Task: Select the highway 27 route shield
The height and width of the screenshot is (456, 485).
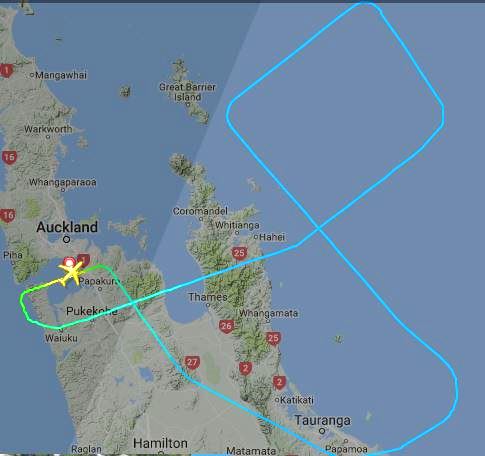Action: [192, 363]
